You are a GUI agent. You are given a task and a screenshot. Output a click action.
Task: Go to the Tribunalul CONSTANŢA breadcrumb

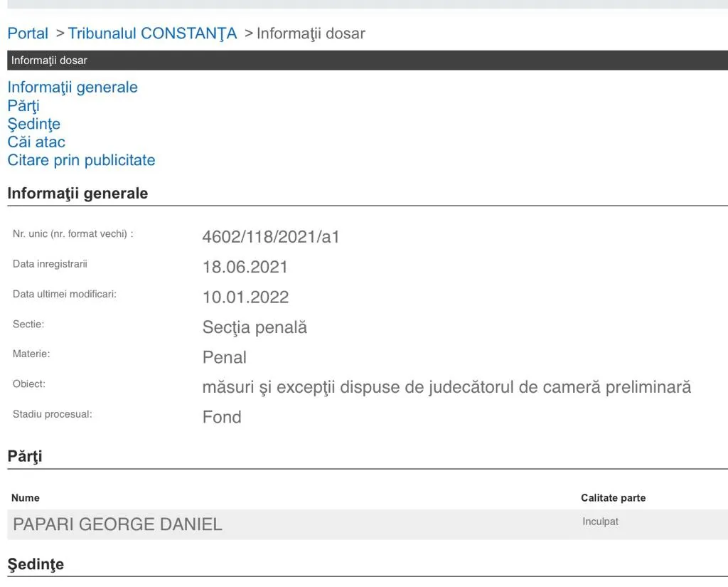pos(152,33)
